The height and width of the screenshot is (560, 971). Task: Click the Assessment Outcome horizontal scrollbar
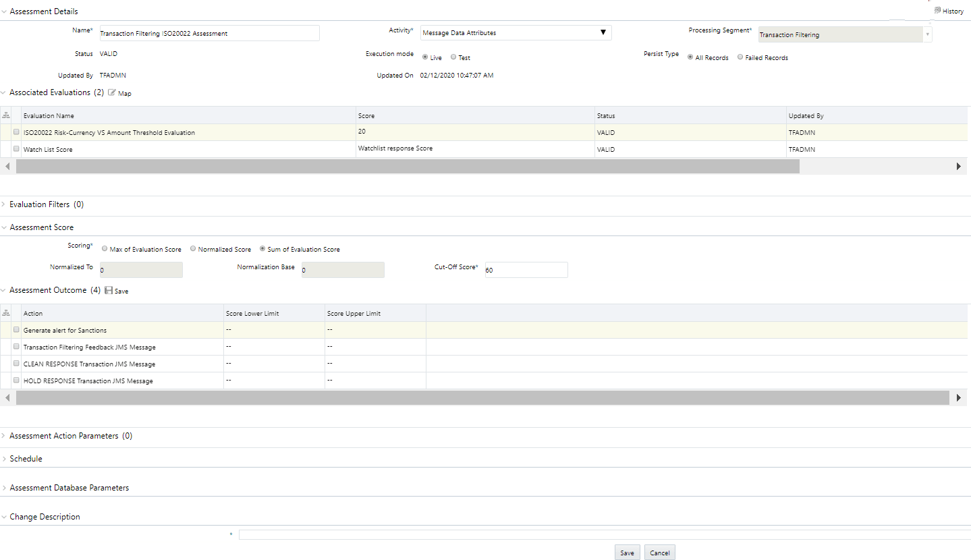[x=482, y=397]
